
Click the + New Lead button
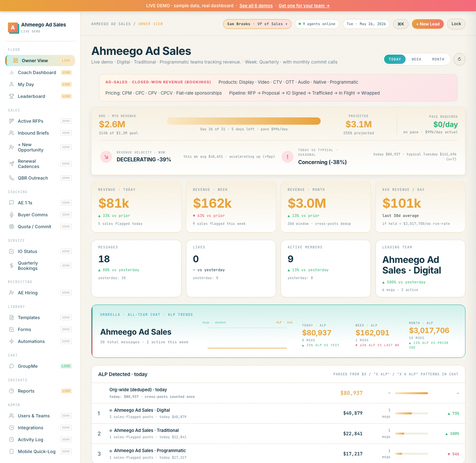pos(428,24)
